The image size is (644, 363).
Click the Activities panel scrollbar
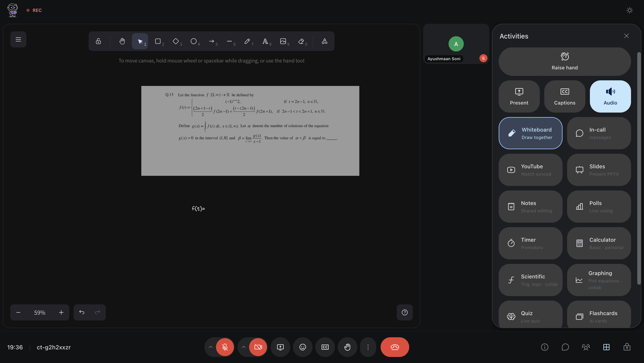[639, 168]
